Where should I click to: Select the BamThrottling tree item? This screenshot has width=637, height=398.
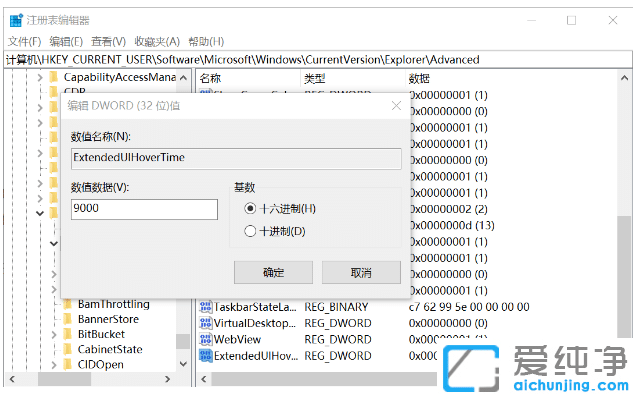pos(114,304)
